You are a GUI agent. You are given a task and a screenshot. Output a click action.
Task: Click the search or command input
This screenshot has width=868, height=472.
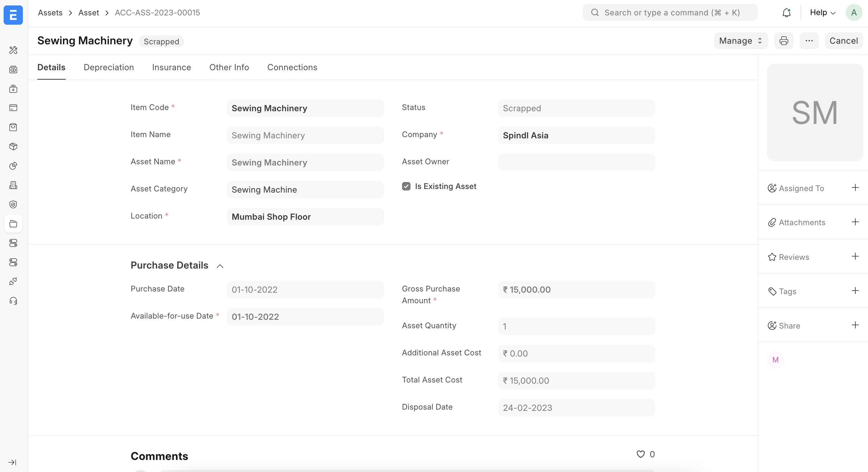pos(670,13)
